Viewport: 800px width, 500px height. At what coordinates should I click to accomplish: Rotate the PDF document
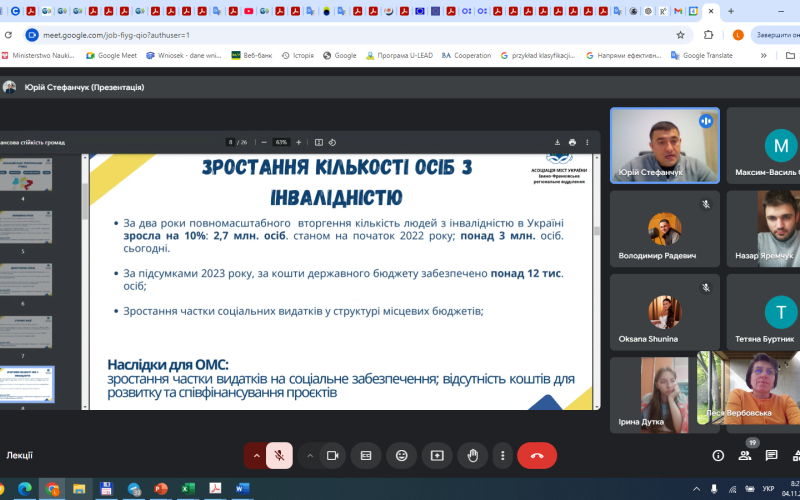pyautogui.click(x=332, y=142)
